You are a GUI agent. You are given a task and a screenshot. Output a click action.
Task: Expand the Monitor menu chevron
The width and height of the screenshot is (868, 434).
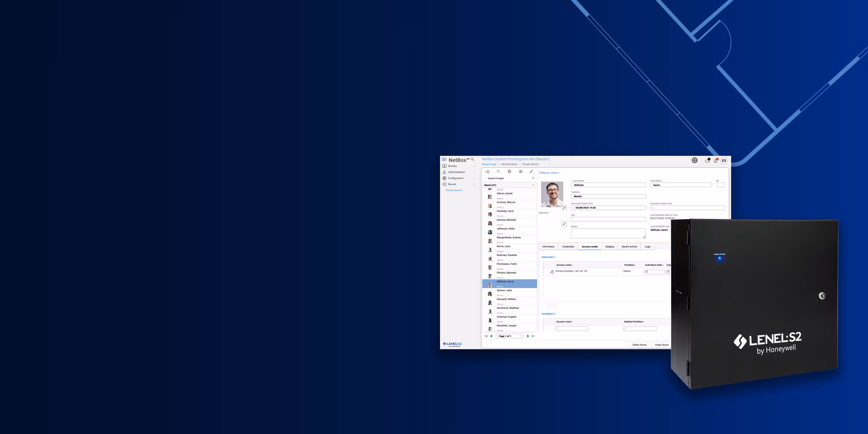(x=474, y=166)
